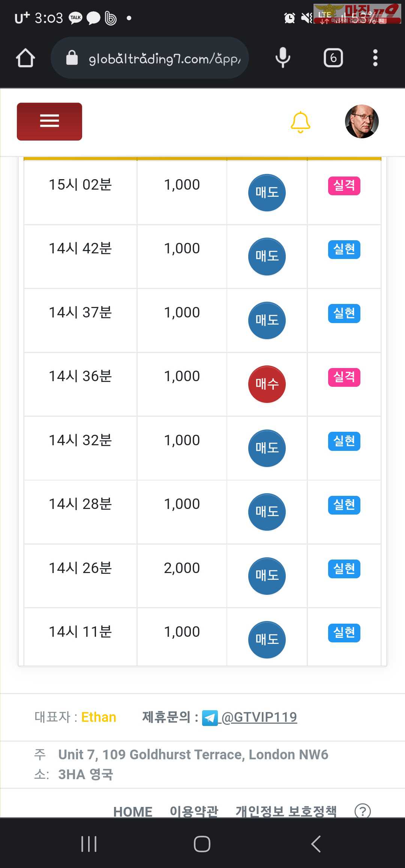Tap the 매도 button for 14시 26분
The height and width of the screenshot is (868, 405).
(x=267, y=576)
